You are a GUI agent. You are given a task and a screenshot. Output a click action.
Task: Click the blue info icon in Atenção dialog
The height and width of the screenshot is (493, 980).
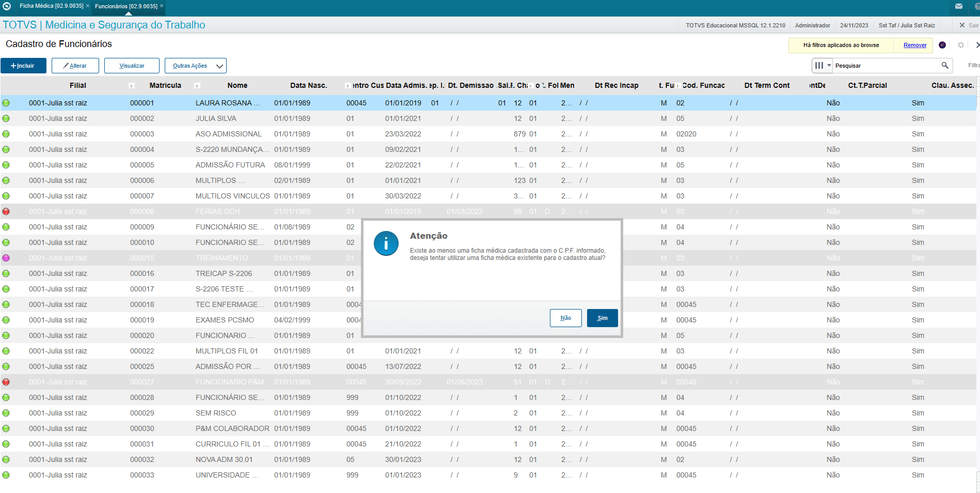click(386, 243)
